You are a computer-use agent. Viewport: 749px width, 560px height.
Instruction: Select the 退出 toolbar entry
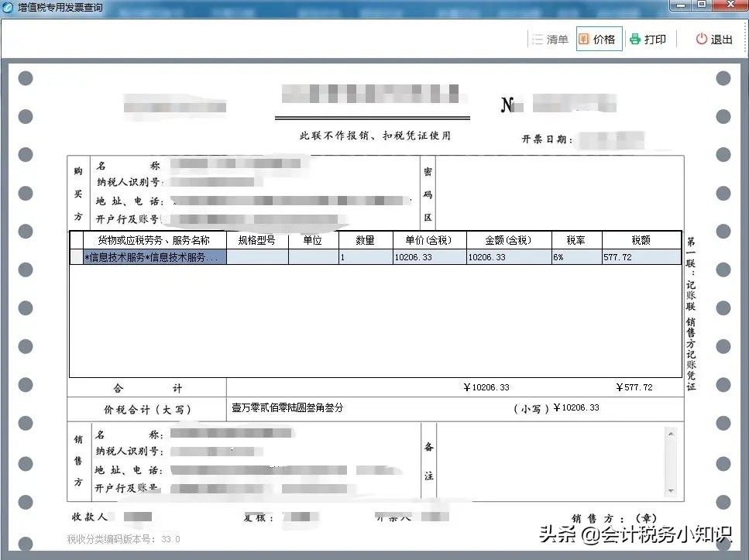[713, 39]
